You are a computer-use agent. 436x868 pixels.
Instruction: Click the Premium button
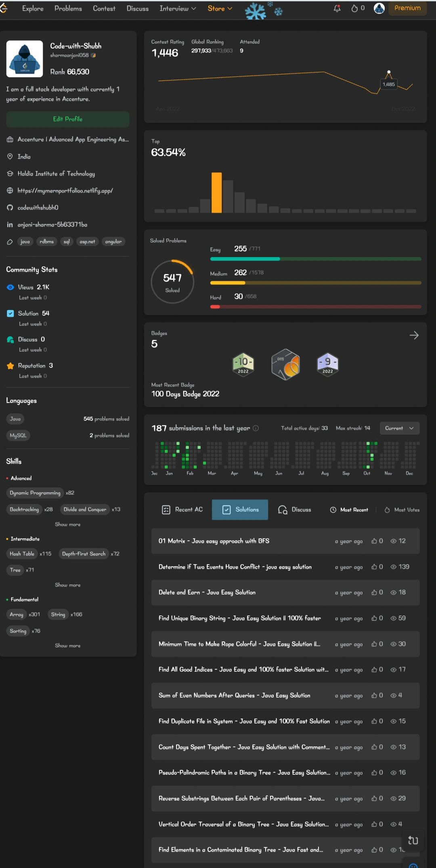pos(408,8)
